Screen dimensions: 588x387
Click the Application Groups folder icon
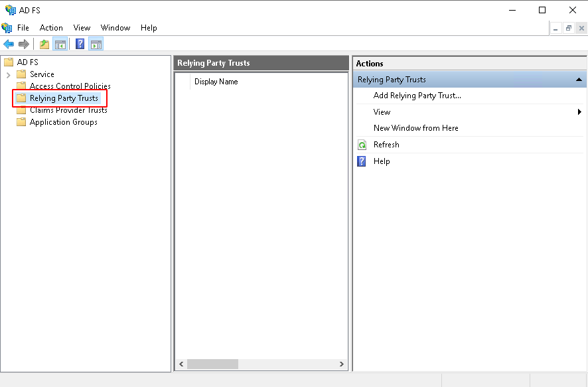21,122
